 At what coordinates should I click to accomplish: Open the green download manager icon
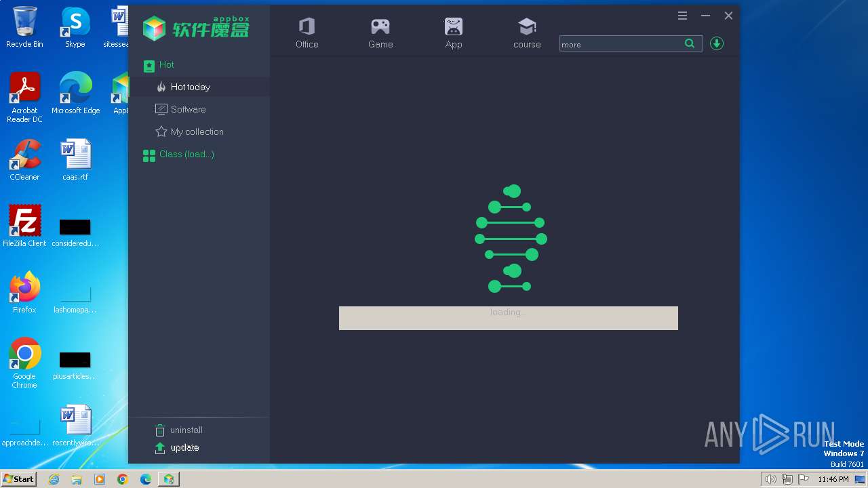point(717,43)
